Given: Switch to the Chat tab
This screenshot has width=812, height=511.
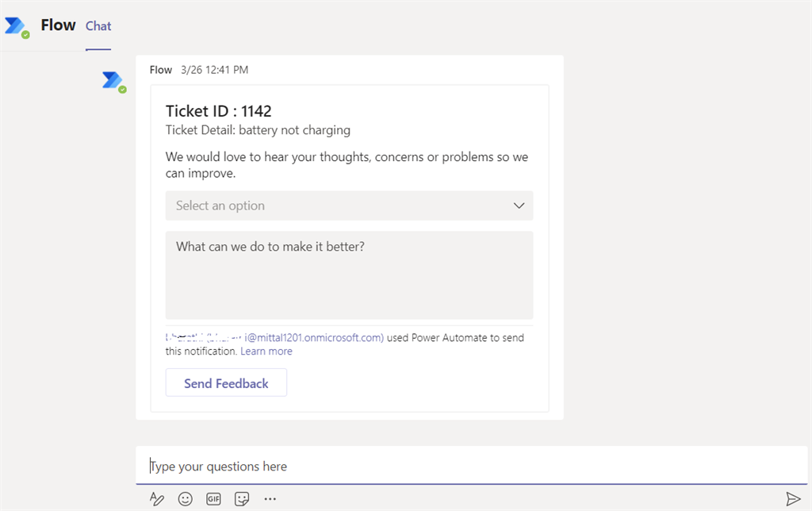Looking at the screenshot, I should (98, 26).
